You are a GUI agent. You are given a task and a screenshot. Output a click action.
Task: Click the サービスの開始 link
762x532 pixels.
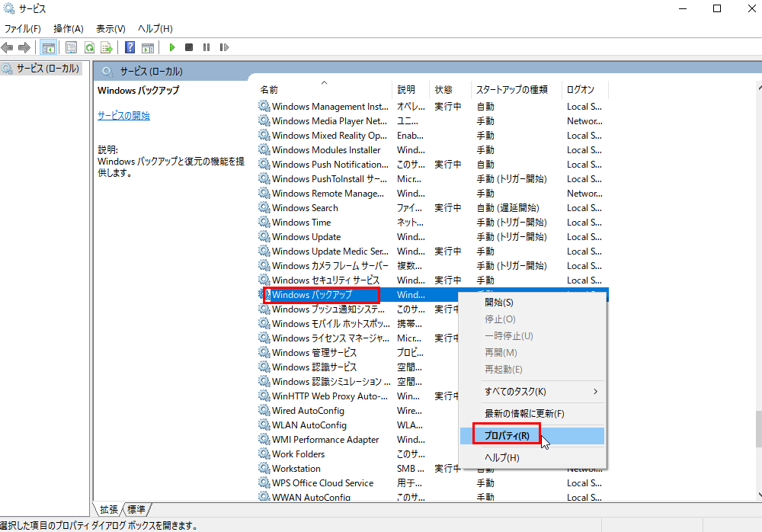click(x=123, y=116)
